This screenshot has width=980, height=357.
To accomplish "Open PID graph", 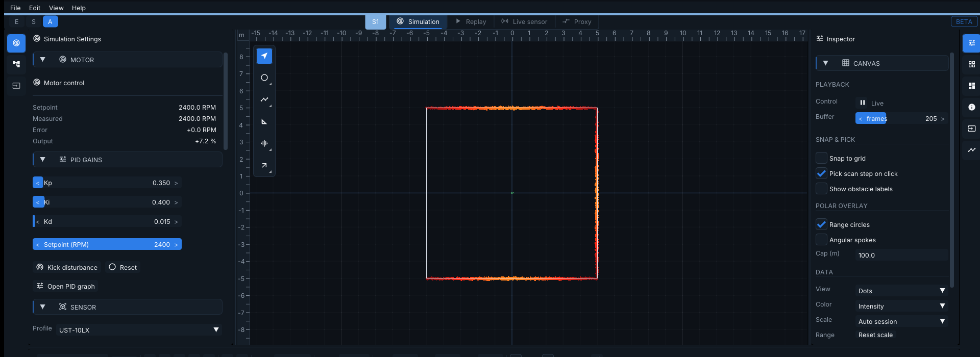I will (x=66, y=286).
